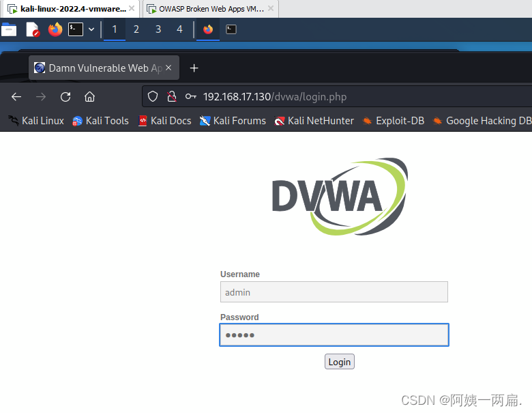Click the Password label

tap(239, 317)
